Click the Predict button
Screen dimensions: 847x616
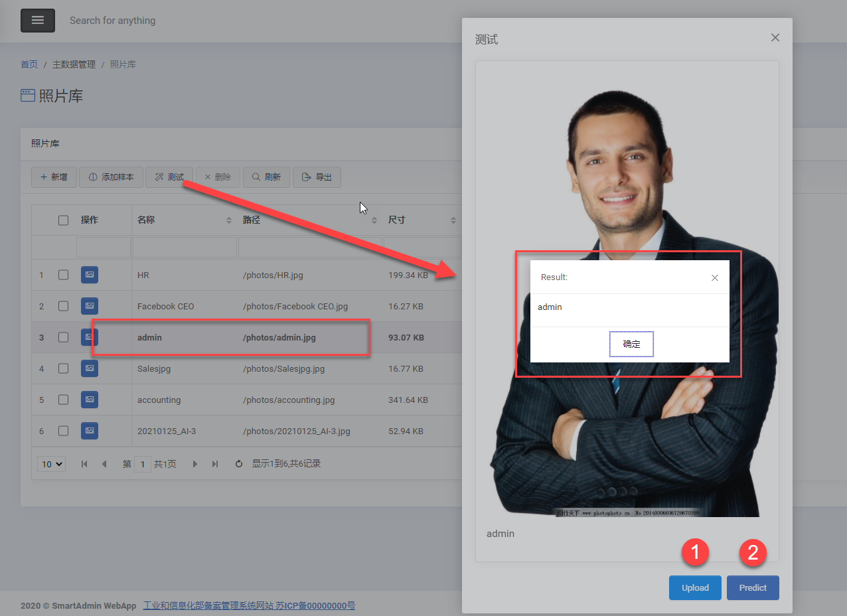pyautogui.click(x=753, y=587)
